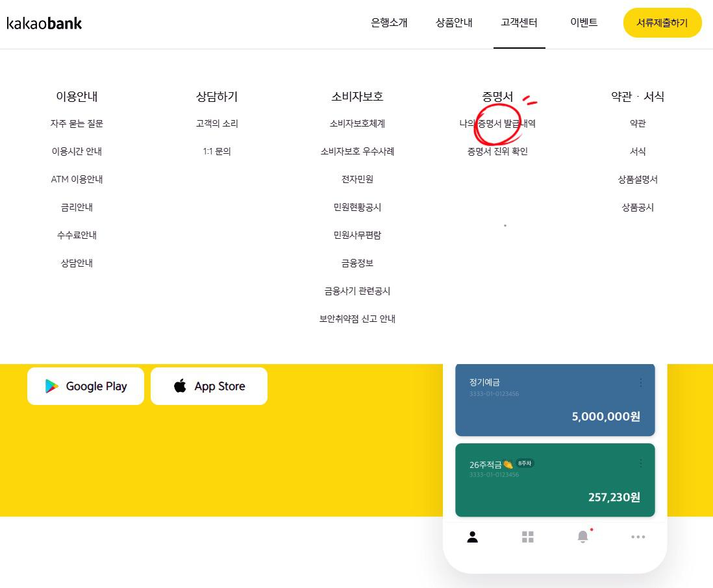Select the 26주적금 account card
The image size is (713, 588).
coord(555,480)
